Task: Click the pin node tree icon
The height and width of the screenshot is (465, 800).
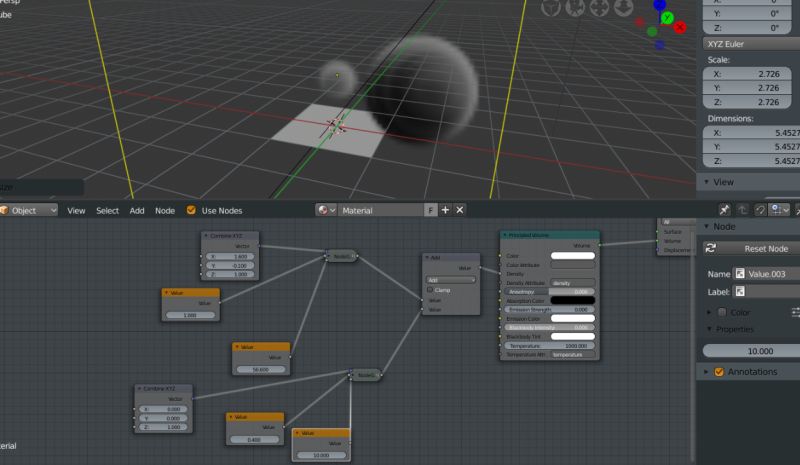Action: click(x=724, y=210)
